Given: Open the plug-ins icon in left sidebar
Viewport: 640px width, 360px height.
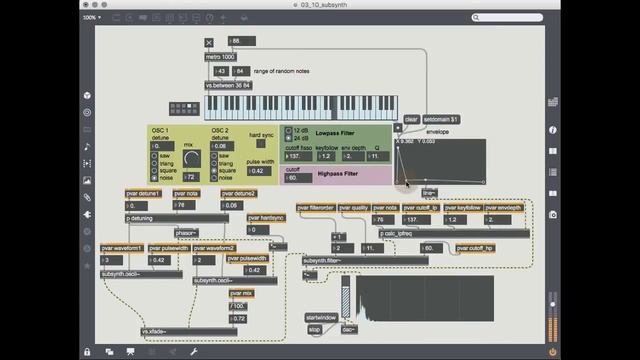Looking at the screenshot, I should click(87, 215).
